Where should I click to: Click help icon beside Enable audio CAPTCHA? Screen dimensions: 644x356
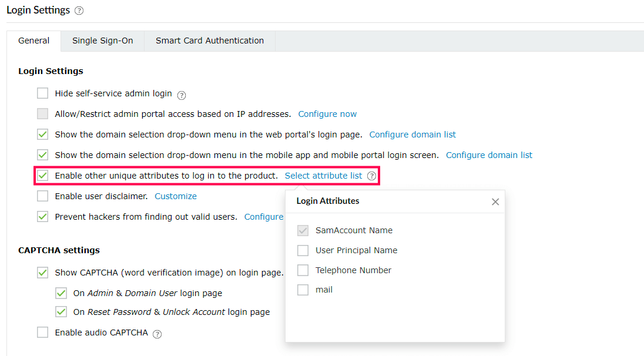[157, 334]
